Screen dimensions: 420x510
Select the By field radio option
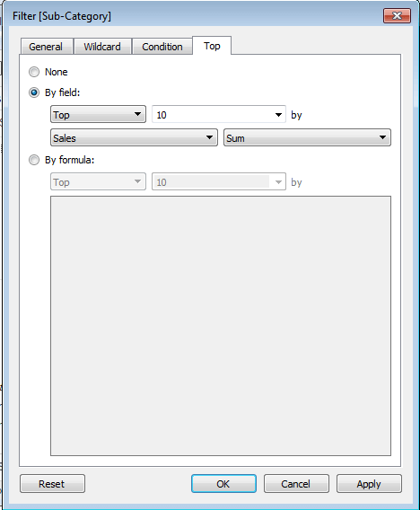pyautogui.click(x=34, y=92)
